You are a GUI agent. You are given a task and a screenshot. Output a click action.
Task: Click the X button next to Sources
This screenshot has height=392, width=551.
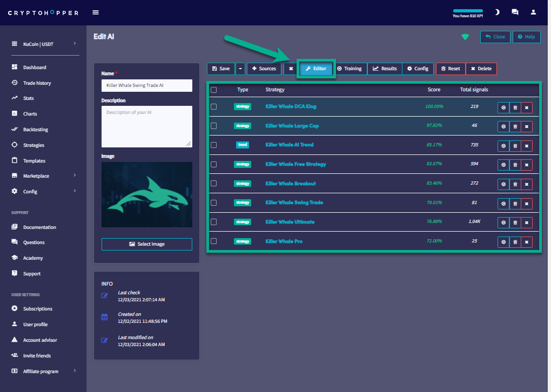pyautogui.click(x=291, y=69)
